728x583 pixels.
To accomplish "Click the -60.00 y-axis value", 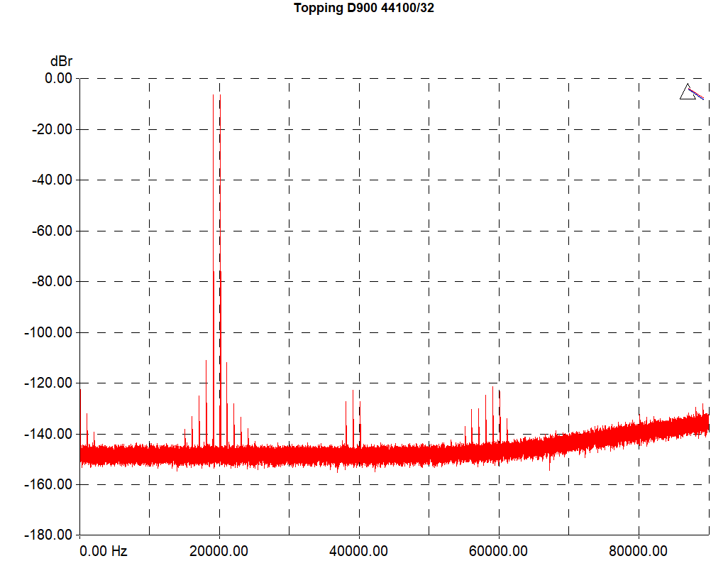I will click(51, 231).
